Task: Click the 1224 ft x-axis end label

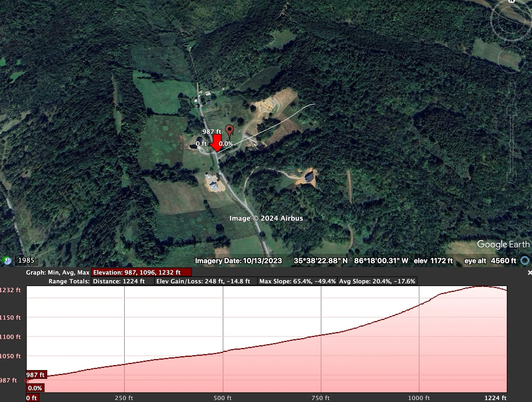Action: (x=495, y=398)
